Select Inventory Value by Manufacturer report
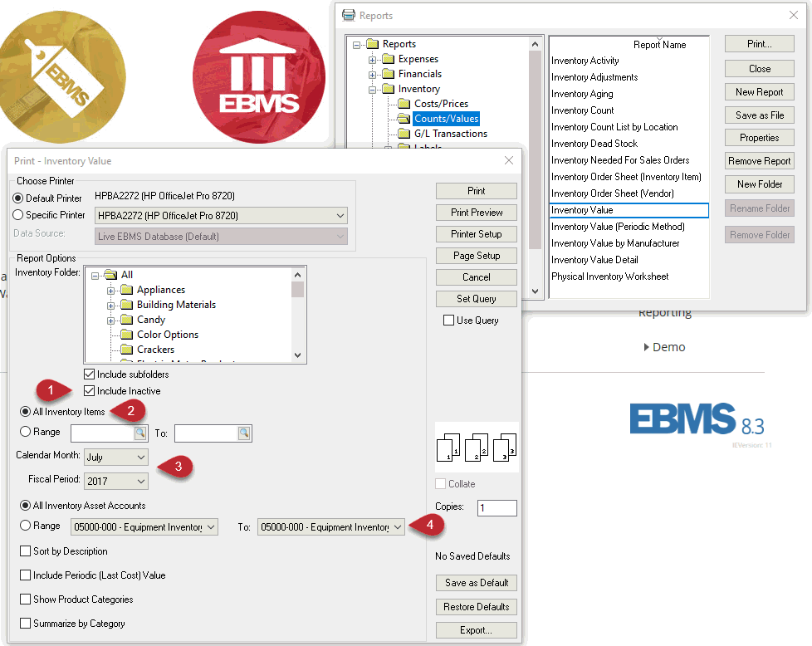 (x=615, y=243)
